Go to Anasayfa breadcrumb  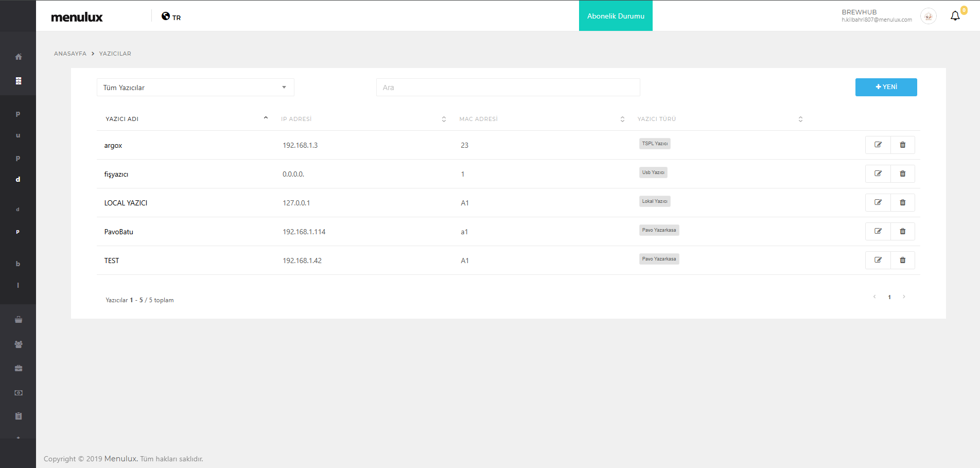click(70, 54)
